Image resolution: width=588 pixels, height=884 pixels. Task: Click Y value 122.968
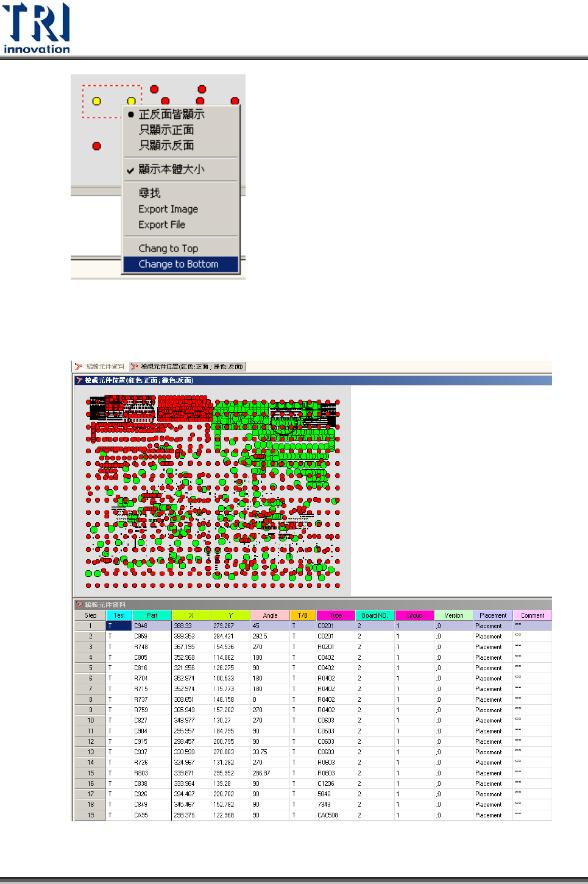click(x=230, y=815)
